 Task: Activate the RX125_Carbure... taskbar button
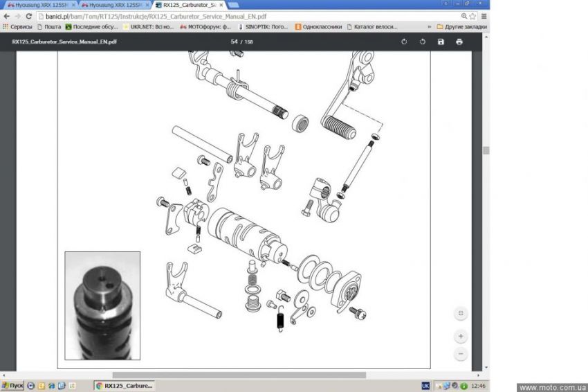(x=124, y=386)
